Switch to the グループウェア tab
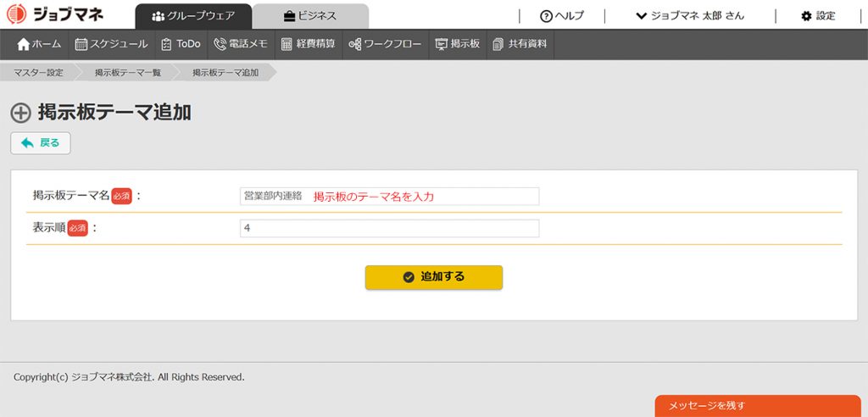Screen dimensions: 868x417 [193, 16]
